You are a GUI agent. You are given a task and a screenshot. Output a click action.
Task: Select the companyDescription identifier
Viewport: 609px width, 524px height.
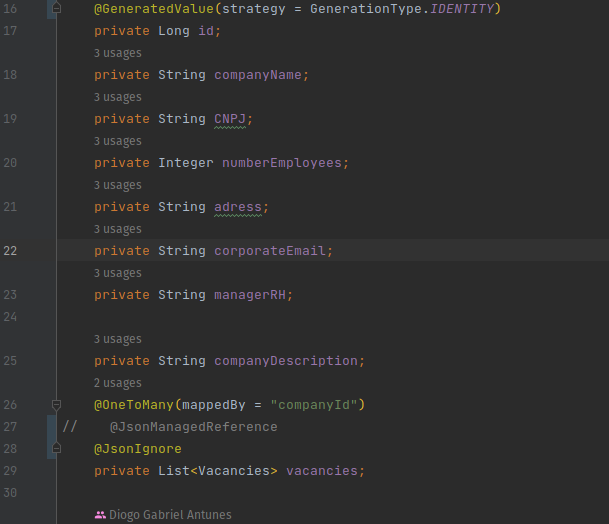pyautogui.click(x=286, y=361)
